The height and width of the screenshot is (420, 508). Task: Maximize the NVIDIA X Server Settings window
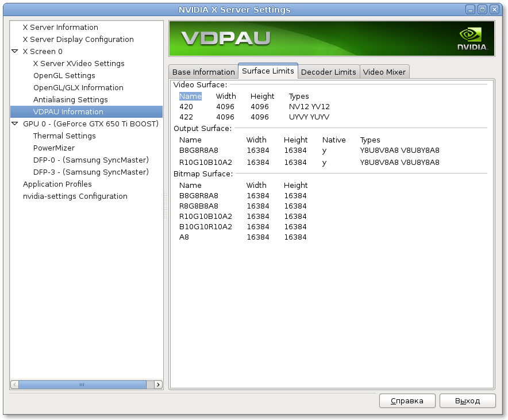coord(482,10)
